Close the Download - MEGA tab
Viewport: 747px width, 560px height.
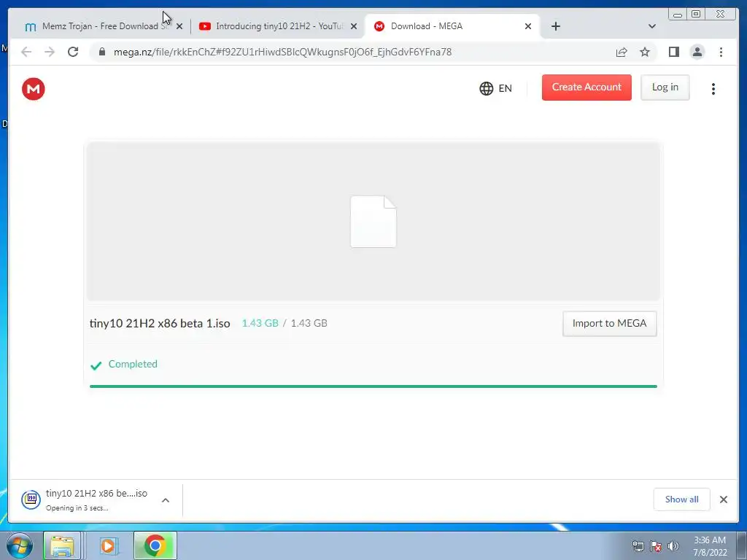click(528, 27)
